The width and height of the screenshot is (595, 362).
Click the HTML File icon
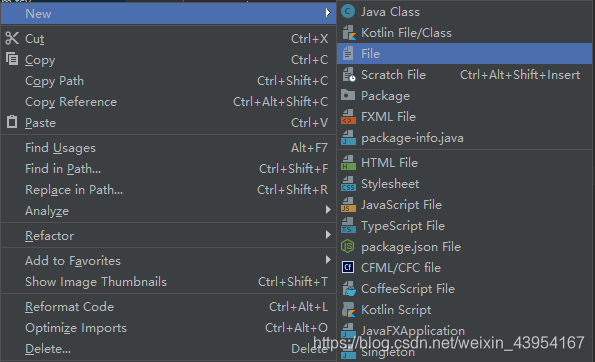point(348,163)
